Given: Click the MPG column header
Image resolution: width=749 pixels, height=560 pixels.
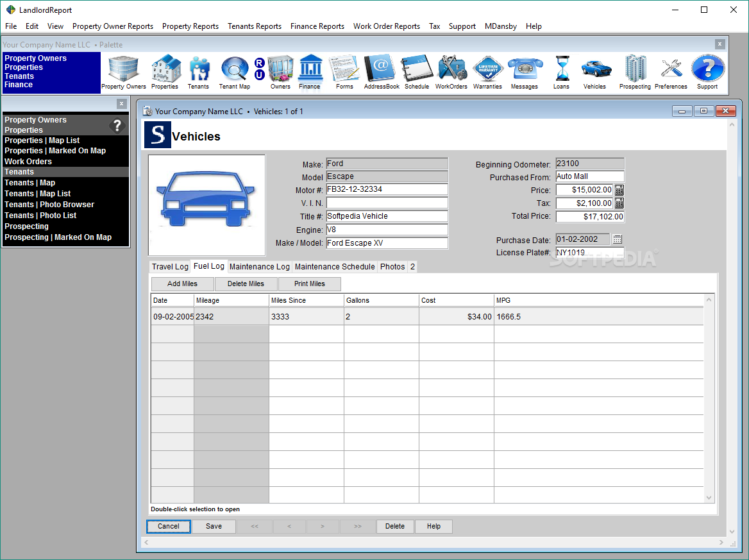Looking at the screenshot, I should (599, 300).
